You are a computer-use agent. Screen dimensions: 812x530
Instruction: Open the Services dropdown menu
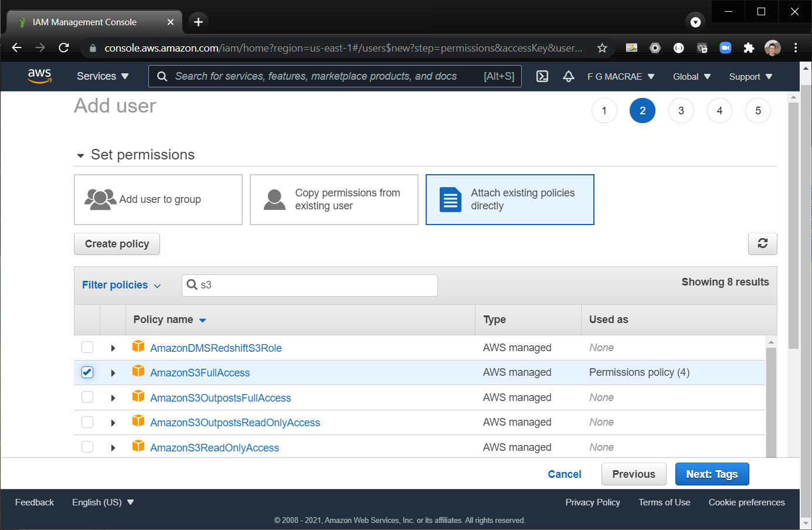click(103, 76)
